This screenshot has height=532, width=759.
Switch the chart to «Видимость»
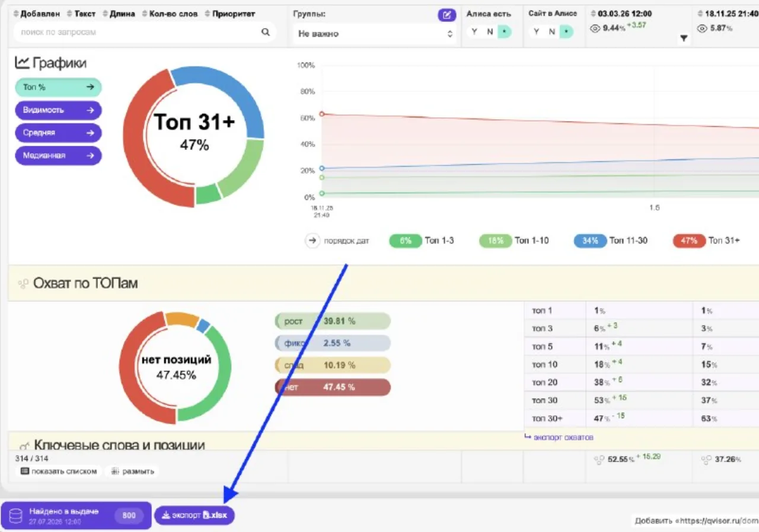(58, 110)
